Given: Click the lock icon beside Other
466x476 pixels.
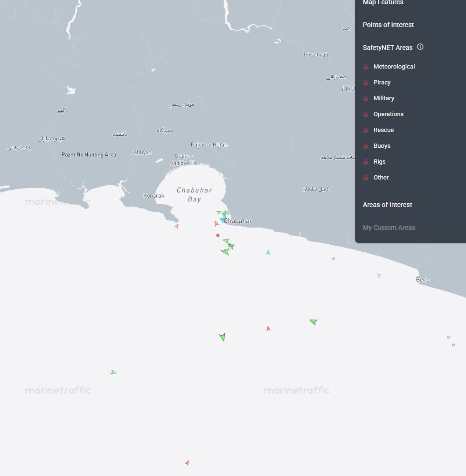Looking at the screenshot, I should tap(366, 178).
